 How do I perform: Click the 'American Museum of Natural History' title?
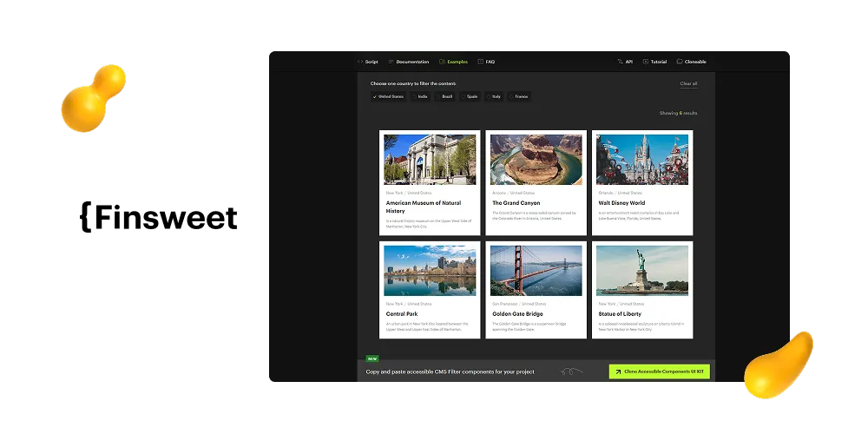tap(424, 207)
